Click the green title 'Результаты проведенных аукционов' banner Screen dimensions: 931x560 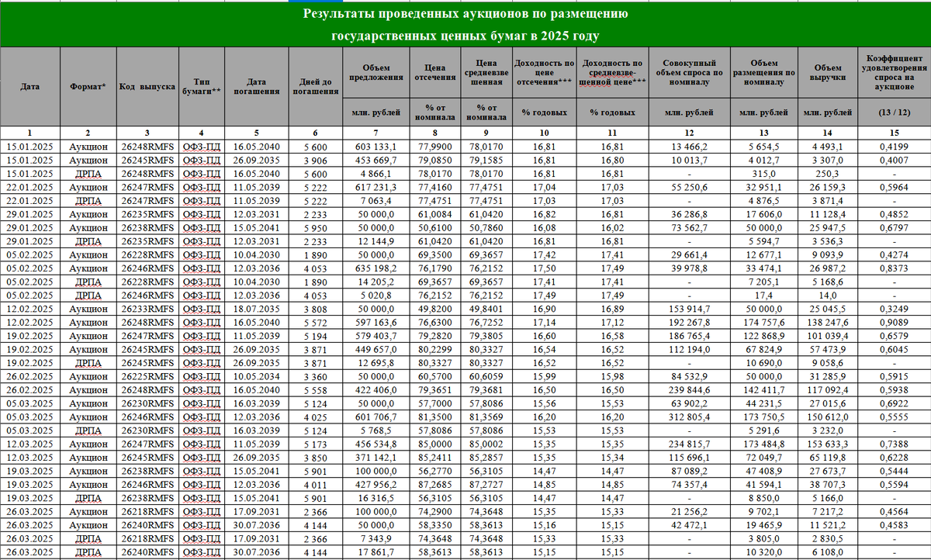click(465, 24)
